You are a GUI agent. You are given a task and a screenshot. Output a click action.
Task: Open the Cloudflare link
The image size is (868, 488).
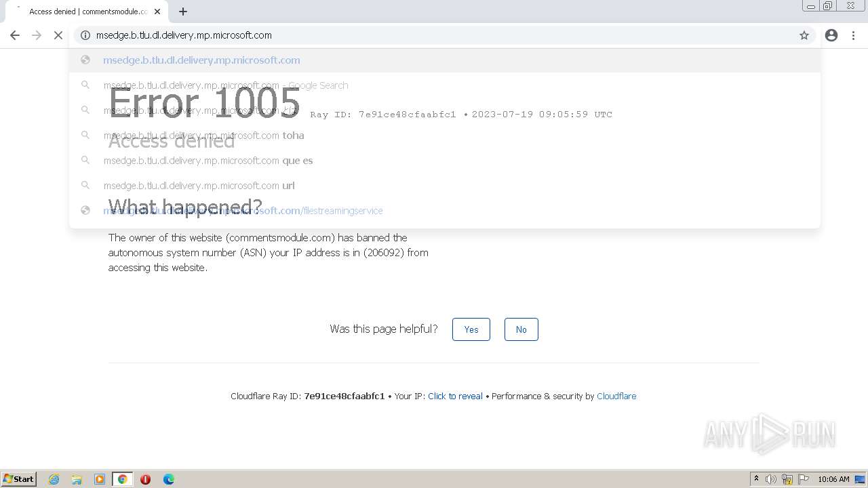[616, 396]
